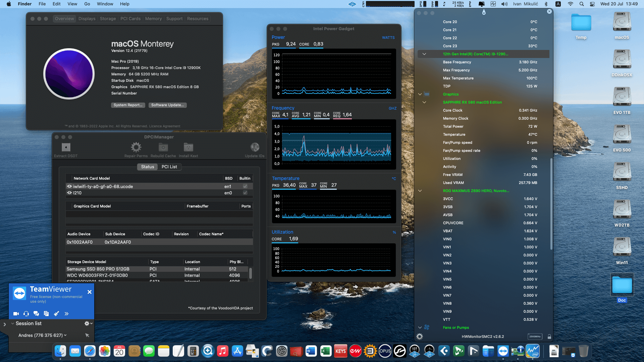Open Safari from the Dock
Viewport: 644px width, 362px height.
90,351
